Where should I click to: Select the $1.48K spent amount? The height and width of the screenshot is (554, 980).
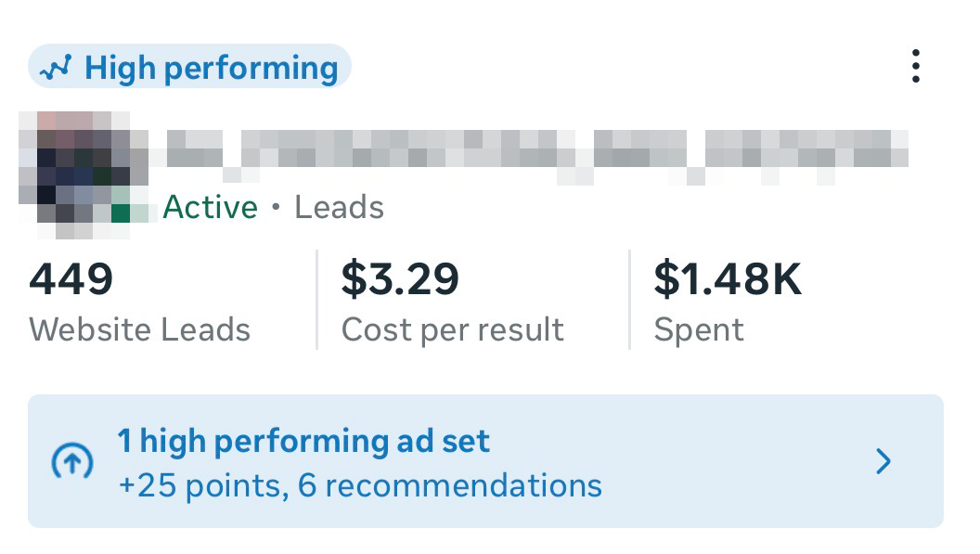(728, 279)
